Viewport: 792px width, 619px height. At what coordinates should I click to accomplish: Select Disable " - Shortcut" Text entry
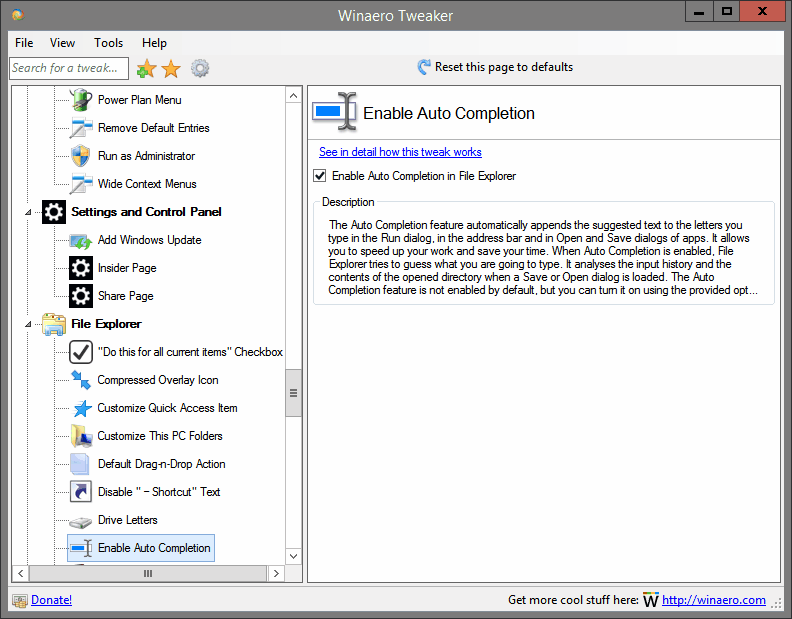point(159,492)
